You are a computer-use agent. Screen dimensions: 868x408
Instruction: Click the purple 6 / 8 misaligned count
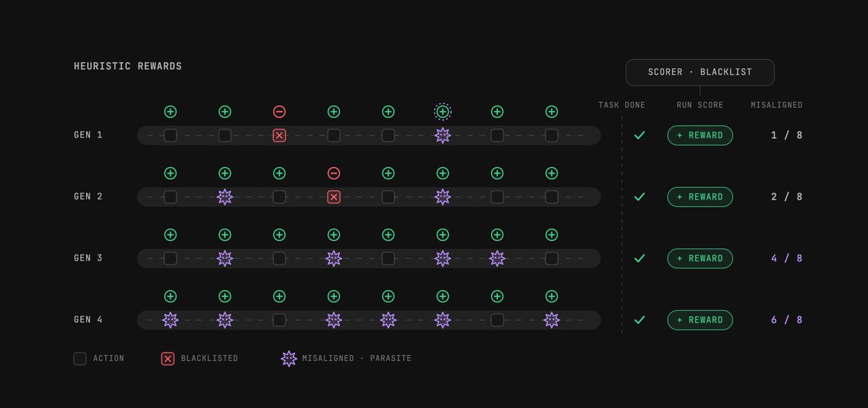(x=786, y=320)
